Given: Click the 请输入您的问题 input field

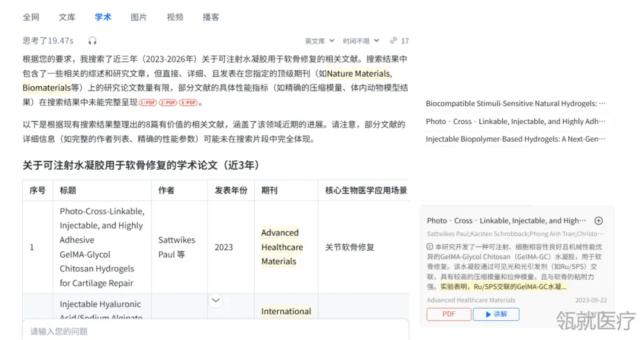Looking at the screenshot, I should [x=216, y=331].
